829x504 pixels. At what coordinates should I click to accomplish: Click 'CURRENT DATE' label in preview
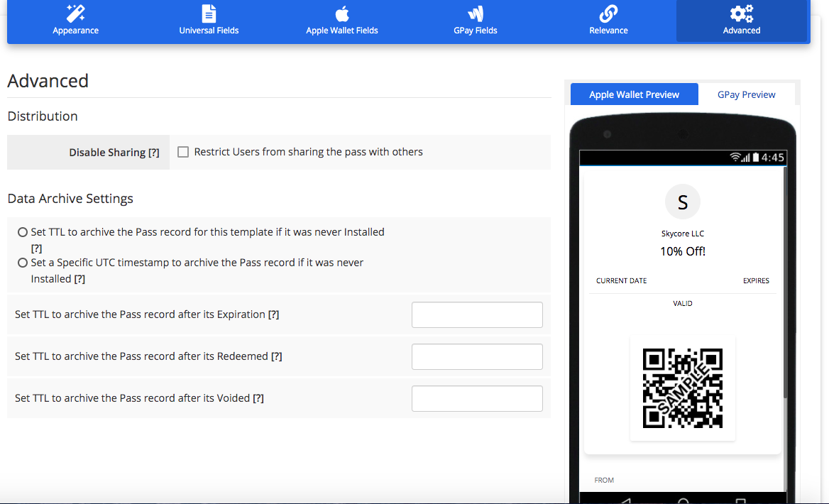coord(621,281)
